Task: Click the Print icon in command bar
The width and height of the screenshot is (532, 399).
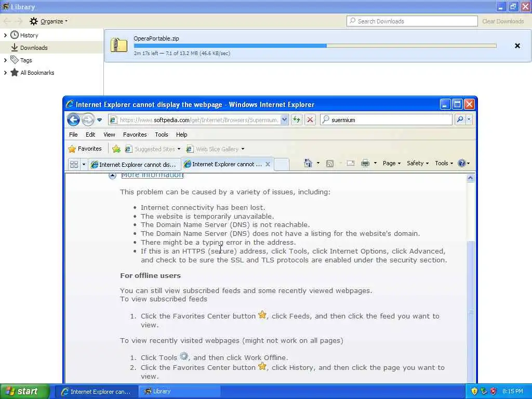Action: (365, 163)
